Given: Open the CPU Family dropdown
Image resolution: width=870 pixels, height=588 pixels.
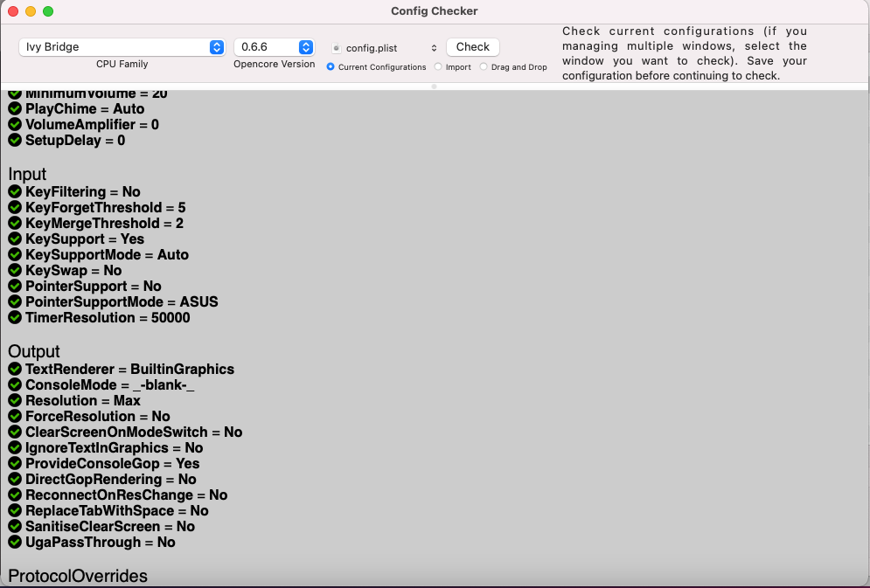Looking at the screenshot, I should pyautogui.click(x=122, y=47).
